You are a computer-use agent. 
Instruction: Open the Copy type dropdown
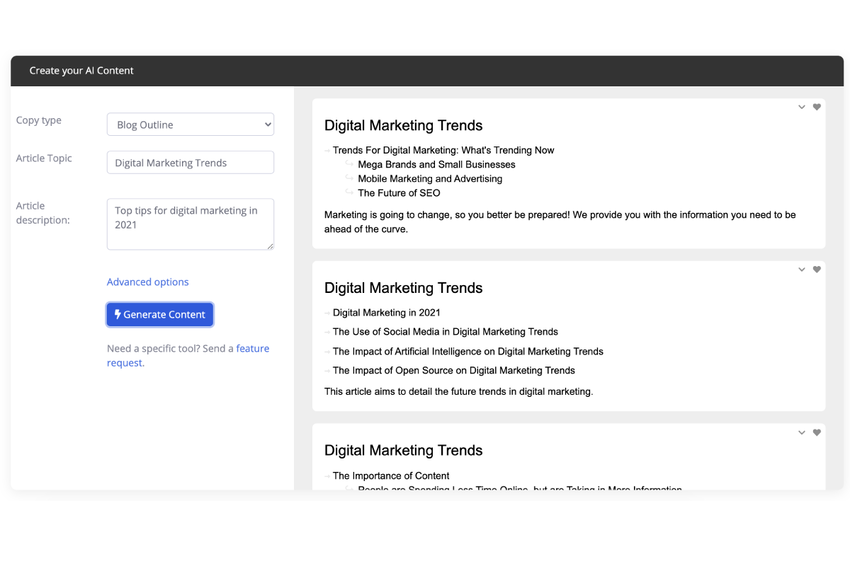click(190, 125)
